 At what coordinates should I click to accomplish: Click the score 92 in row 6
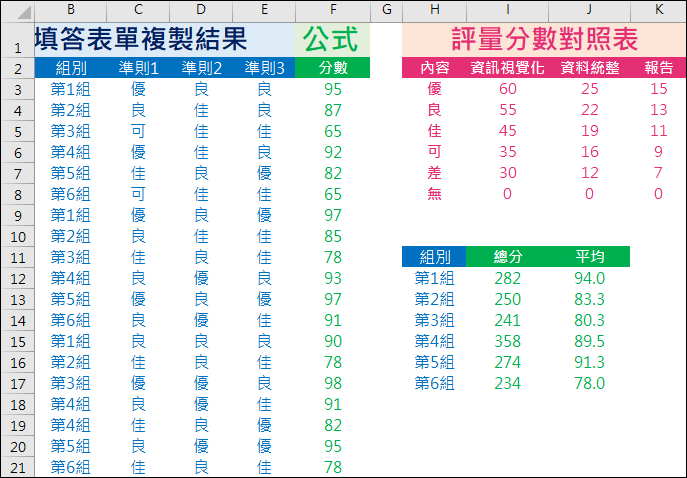pyautogui.click(x=333, y=152)
